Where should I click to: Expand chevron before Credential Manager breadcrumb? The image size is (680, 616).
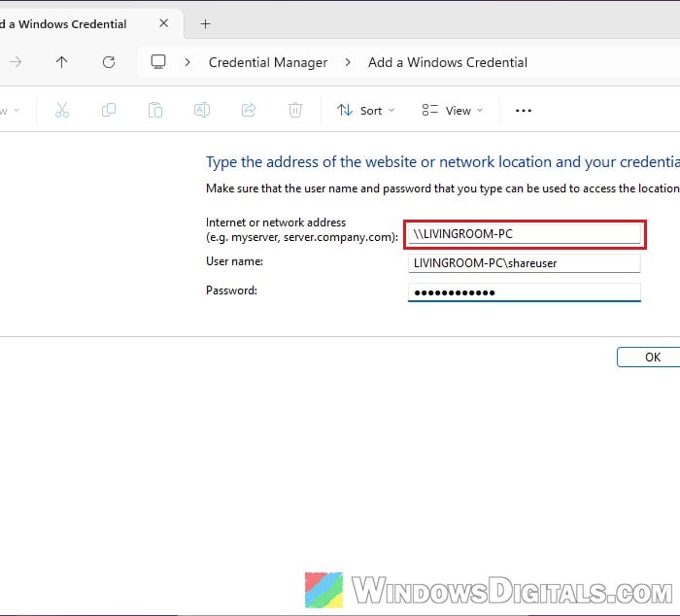pos(187,62)
